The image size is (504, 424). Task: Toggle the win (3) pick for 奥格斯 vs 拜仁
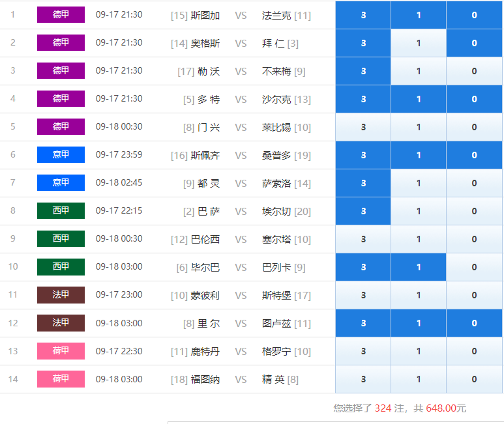tap(363, 43)
